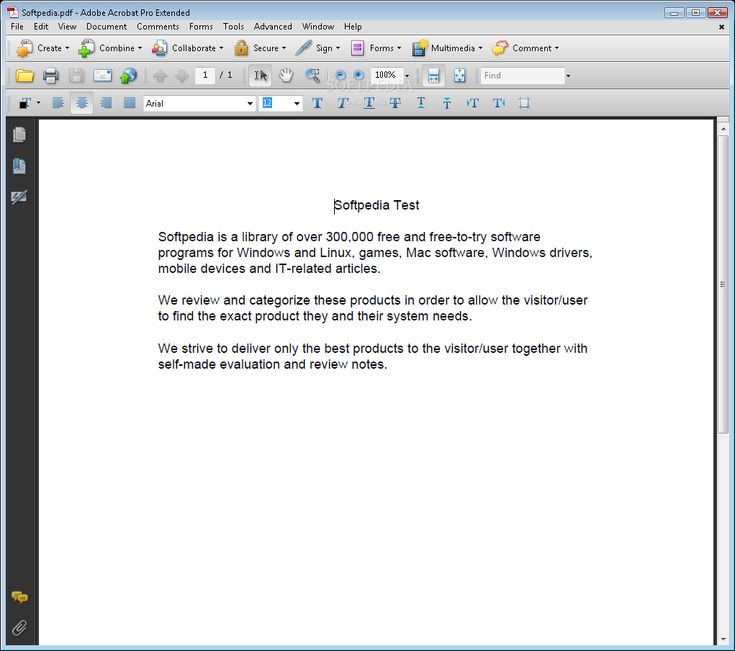Screen dimensions: 735x651
Task: Apply strikethrough to text
Action: [x=395, y=103]
